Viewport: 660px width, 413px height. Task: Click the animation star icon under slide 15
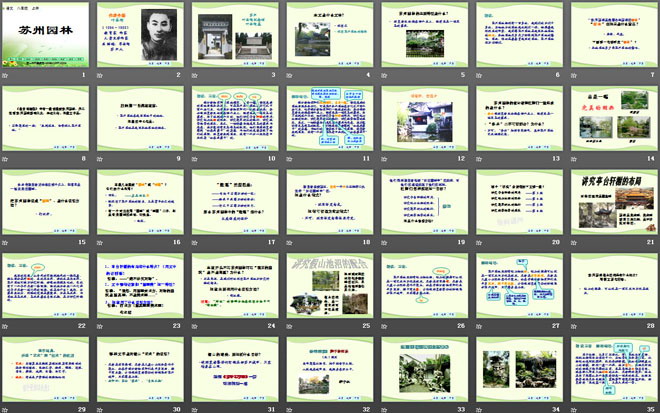(x=5, y=243)
